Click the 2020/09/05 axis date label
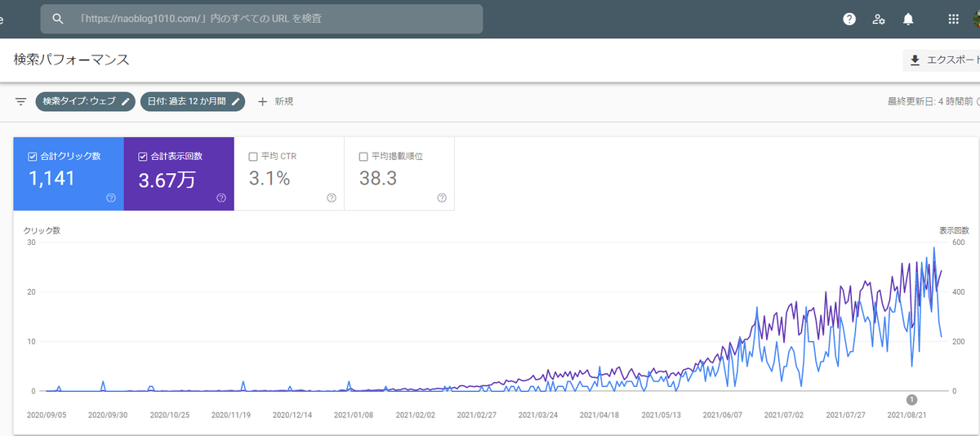This screenshot has height=436, width=980. click(45, 415)
